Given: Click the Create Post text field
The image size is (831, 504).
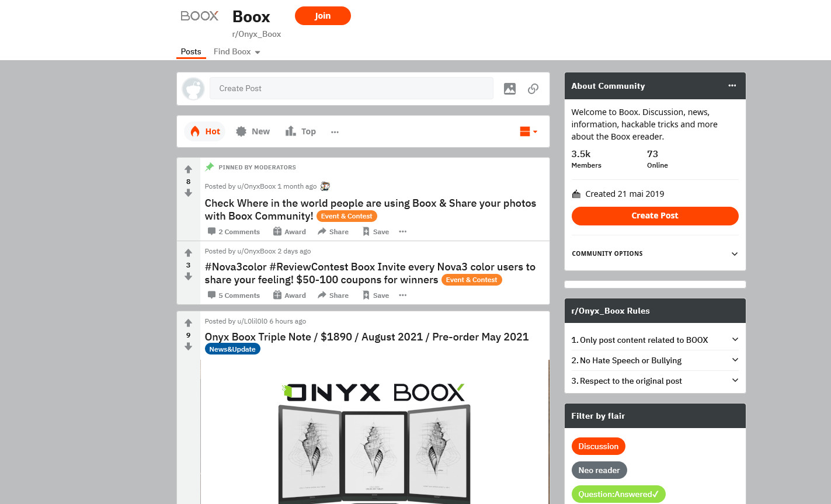Looking at the screenshot, I should coord(352,89).
